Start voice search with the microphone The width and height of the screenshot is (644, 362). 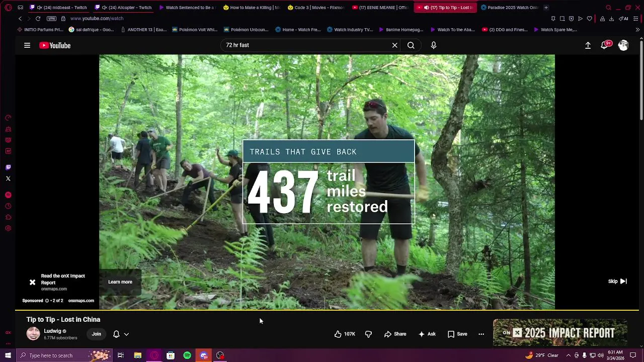coord(434,45)
